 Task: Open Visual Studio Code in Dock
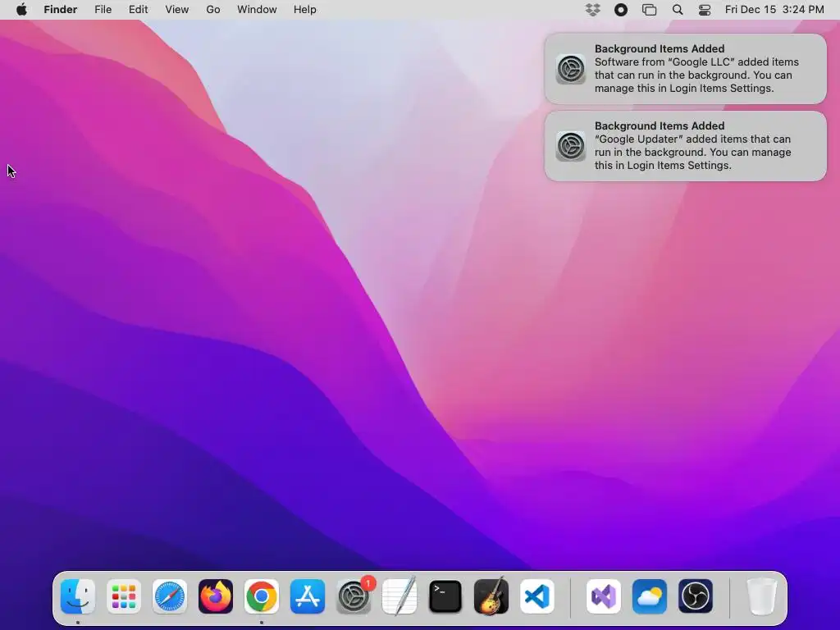click(537, 596)
